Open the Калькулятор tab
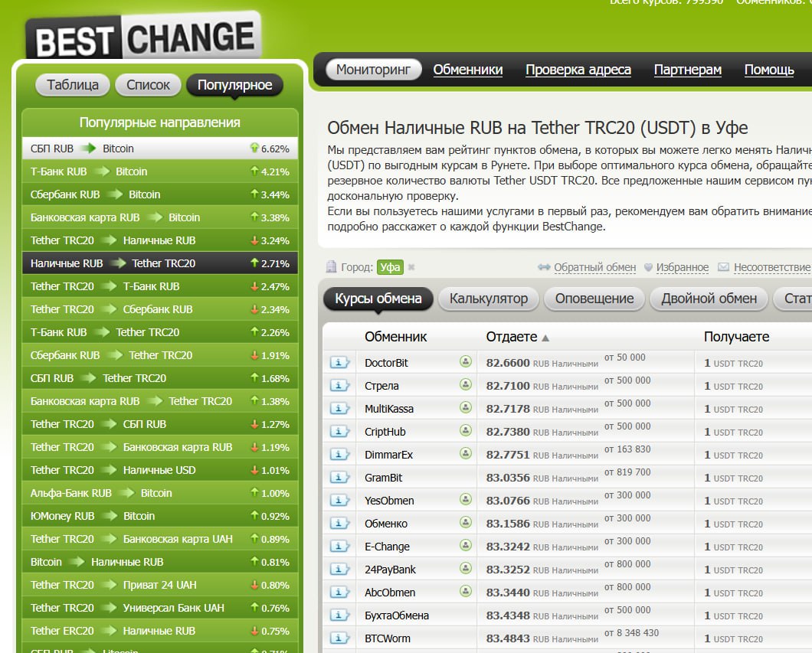The height and width of the screenshot is (653, 812). point(488,299)
